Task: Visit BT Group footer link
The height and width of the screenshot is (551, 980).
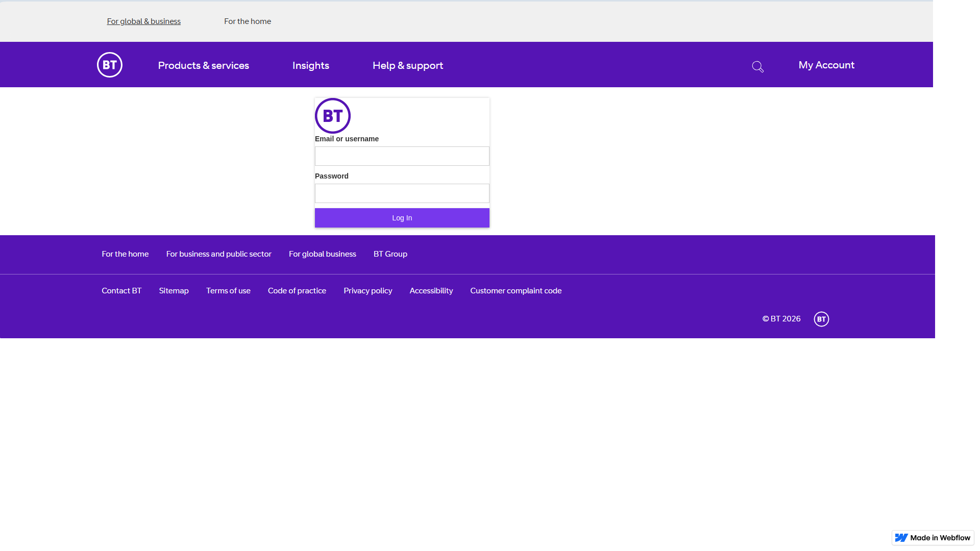Action: pyautogui.click(x=390, y=254)
